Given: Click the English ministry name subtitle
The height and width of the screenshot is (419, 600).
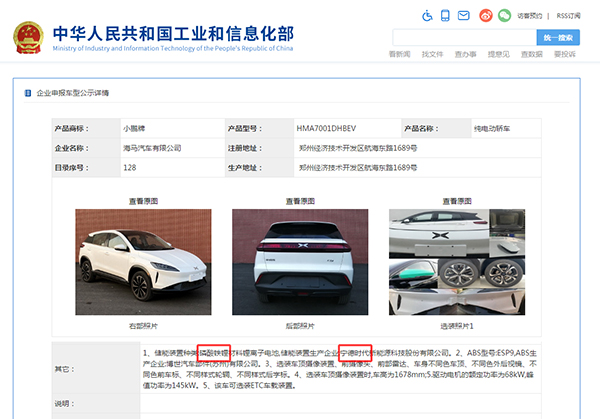Looking at the screenshot, I should coord(173,48).
